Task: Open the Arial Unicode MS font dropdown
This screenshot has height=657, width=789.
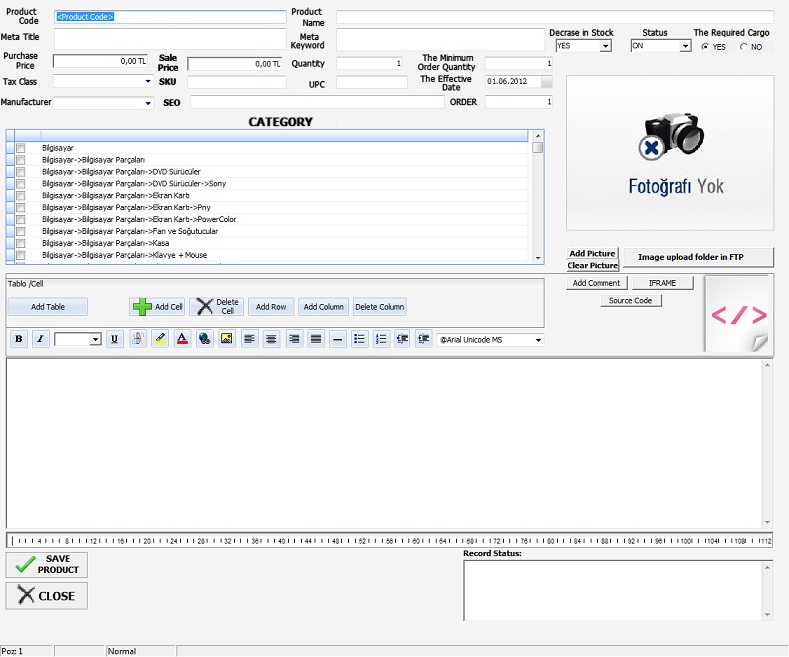Action: 538,340
